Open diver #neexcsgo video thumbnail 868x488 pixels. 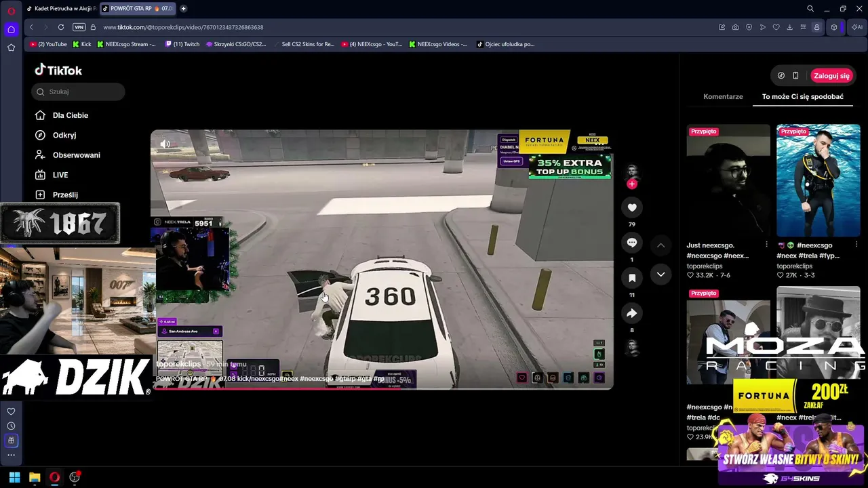click(x=818, y=180)
